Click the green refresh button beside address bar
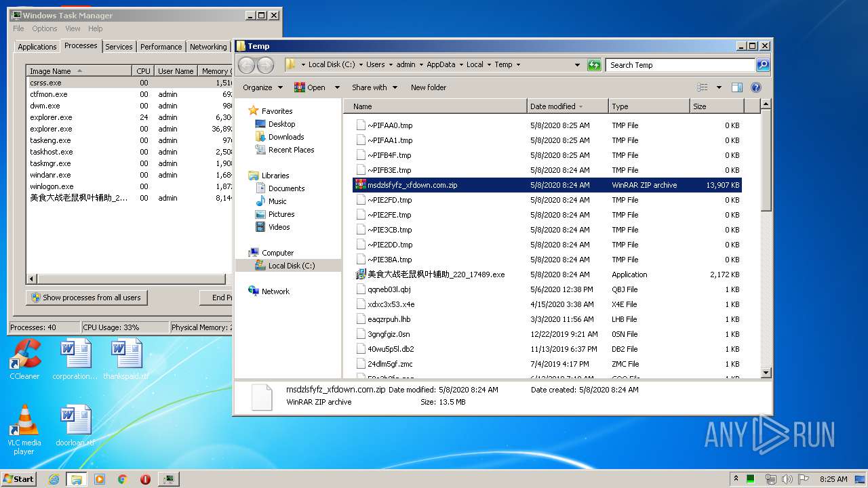This screenshot has width=868, height=488. pyautogui.click(x=594, y=65)
